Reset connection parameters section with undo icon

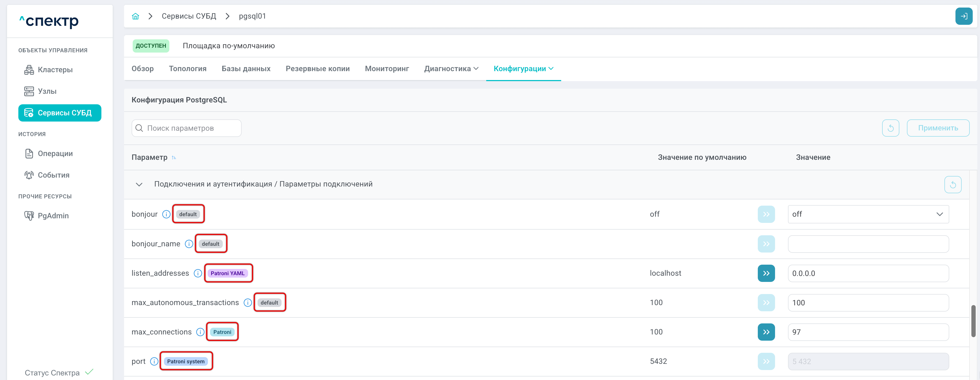click(952, 185)
